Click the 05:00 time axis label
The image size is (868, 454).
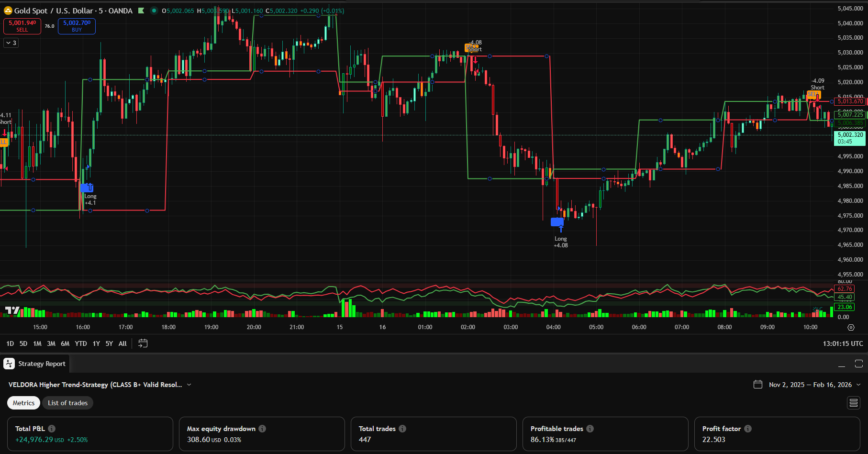point(596,327)
